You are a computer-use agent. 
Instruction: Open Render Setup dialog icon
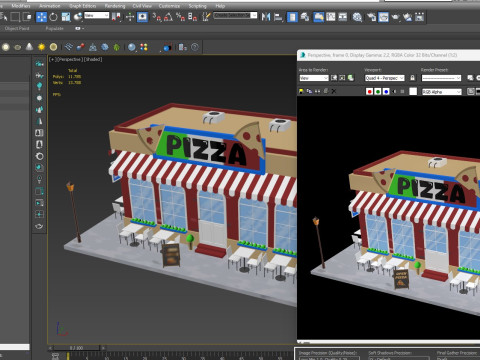click(x=371, y=17)
